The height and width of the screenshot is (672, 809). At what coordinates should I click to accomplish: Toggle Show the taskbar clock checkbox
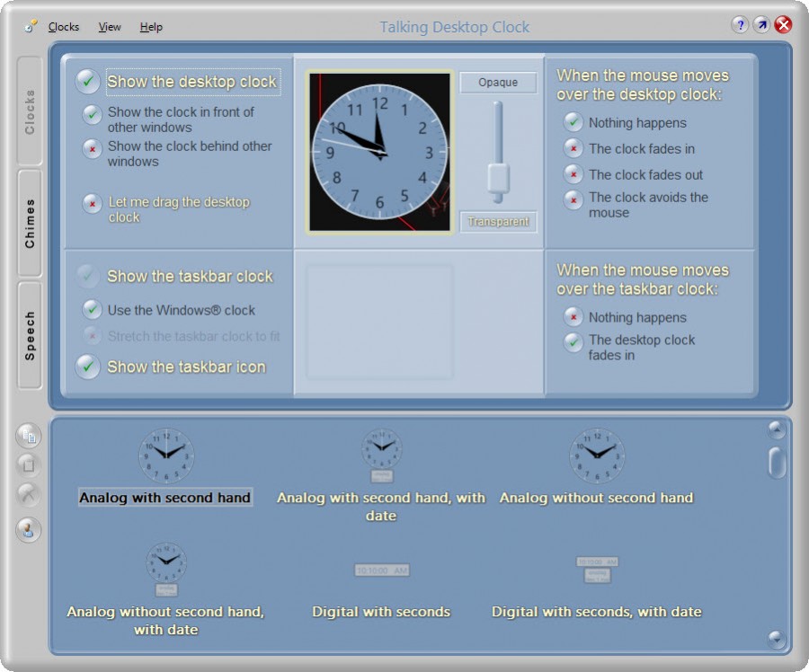(88, 277)
